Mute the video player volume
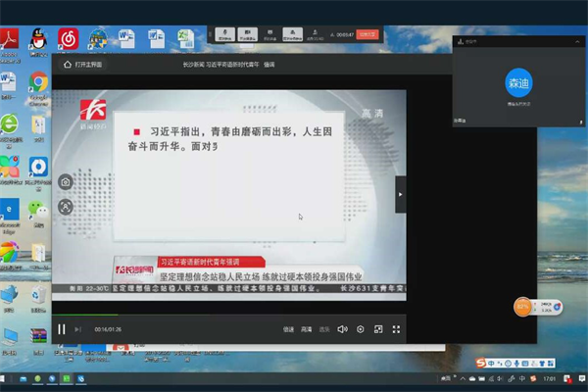The width and height of the screenshot is (588, 392). pyautogui.click(x=342, y=329)
